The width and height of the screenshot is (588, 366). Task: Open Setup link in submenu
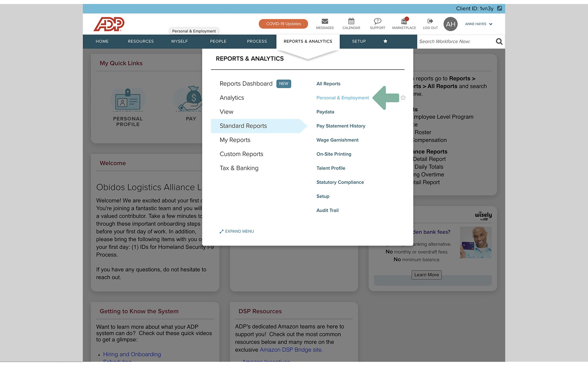tap(323, 196)
